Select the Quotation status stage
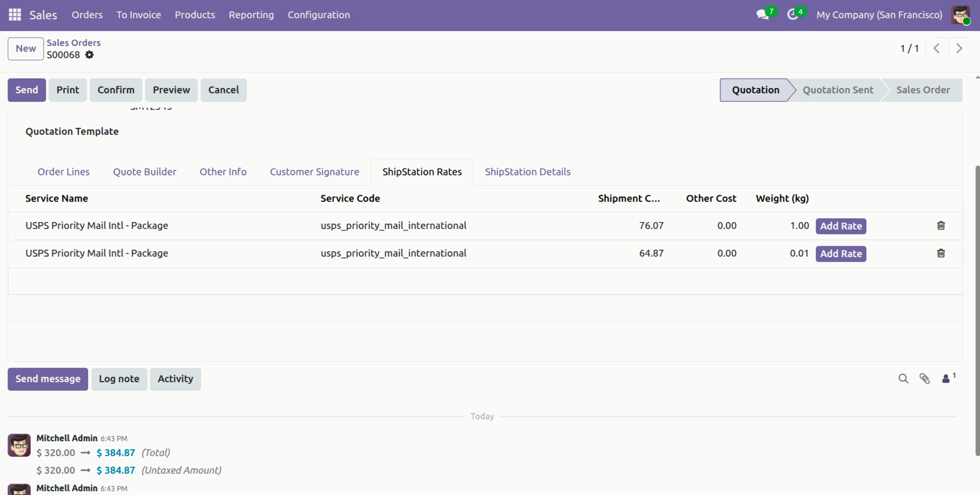This screenshot has height=495, width=980. (x=755, y=90)
